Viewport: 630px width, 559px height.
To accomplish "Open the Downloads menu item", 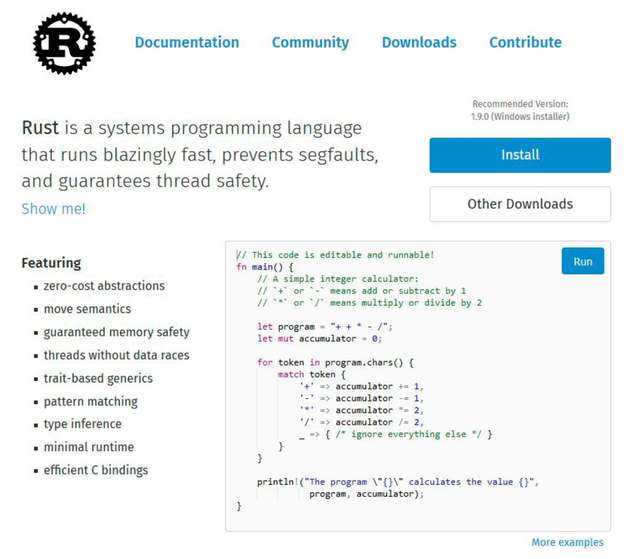I will [x=419, y=42].
